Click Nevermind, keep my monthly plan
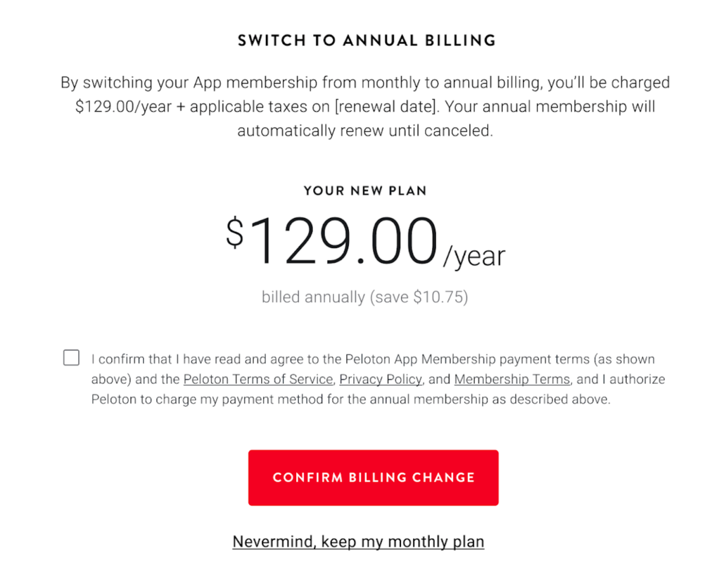 tap(358, 542)
